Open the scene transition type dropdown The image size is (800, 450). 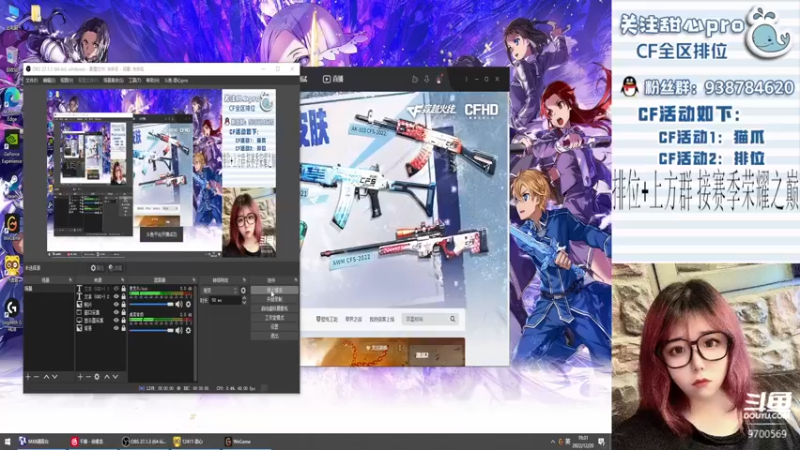pyautogui.click(x=220, y=290)
